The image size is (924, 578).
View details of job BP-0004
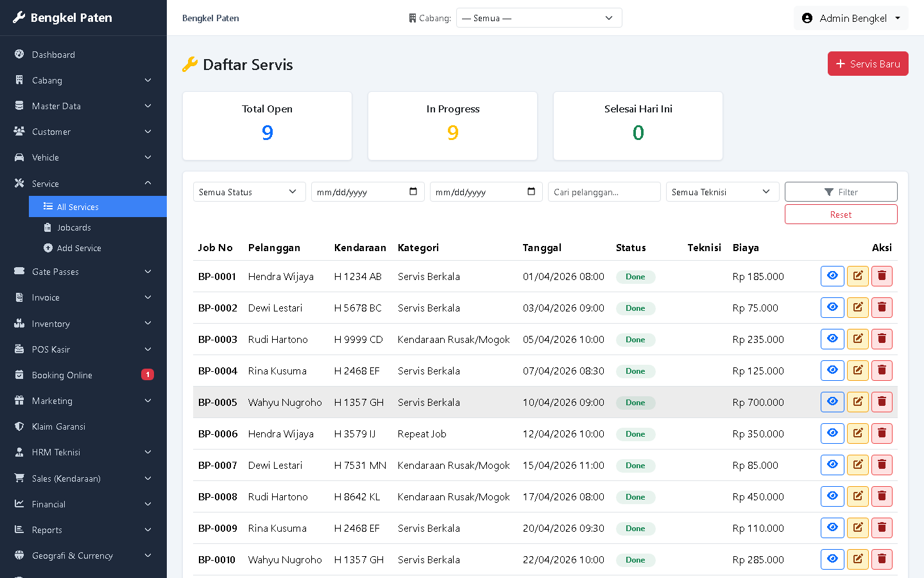pyautogui.click(x=832, y=371)
